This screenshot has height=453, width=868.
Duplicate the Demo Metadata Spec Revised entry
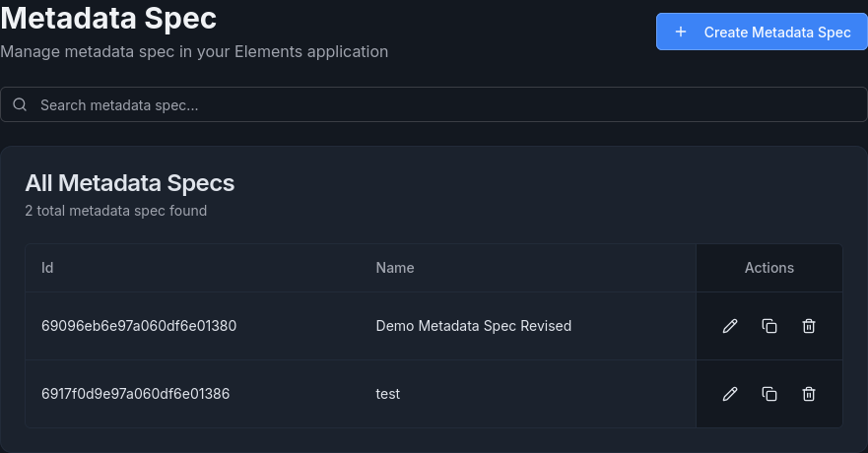[x=769, y=326]
